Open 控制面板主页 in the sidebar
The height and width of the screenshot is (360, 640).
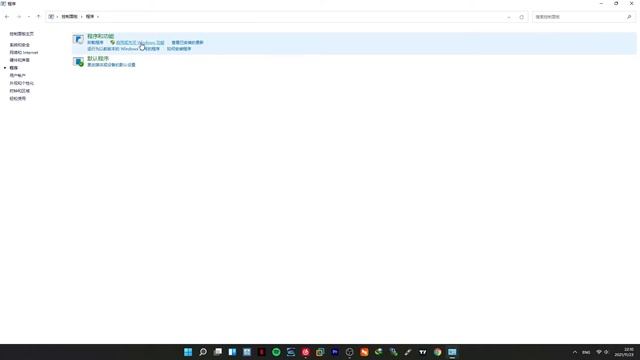(22, 34)
